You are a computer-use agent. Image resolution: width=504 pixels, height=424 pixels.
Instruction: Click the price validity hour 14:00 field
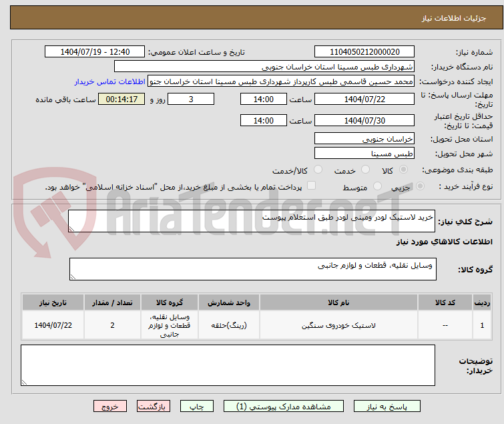(x=263, y=120)
